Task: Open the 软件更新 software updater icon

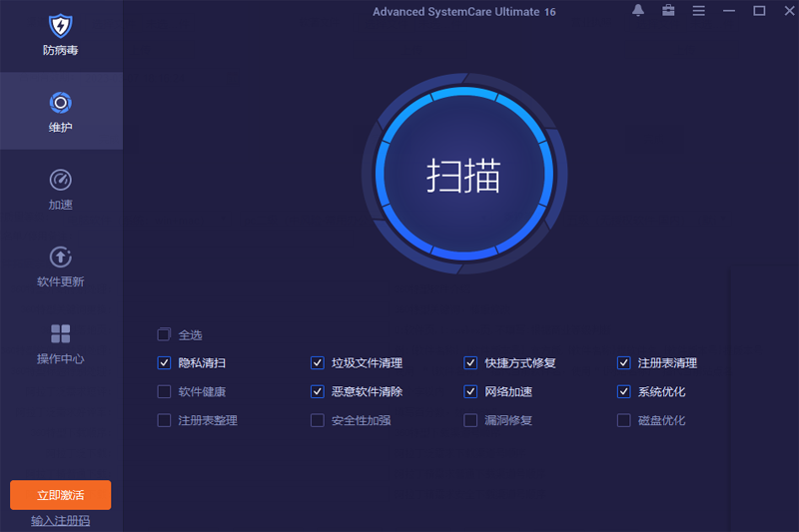Action: tap(61, 258)
